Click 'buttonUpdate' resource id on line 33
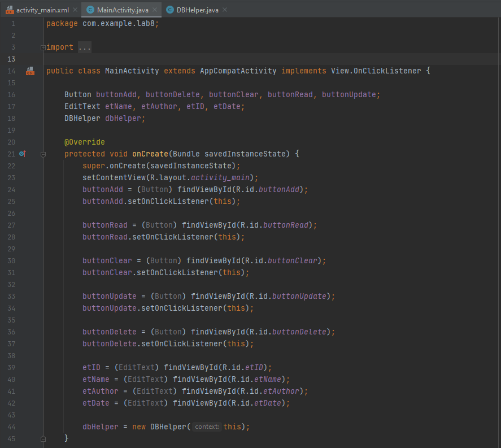 (x=299, y=296)
